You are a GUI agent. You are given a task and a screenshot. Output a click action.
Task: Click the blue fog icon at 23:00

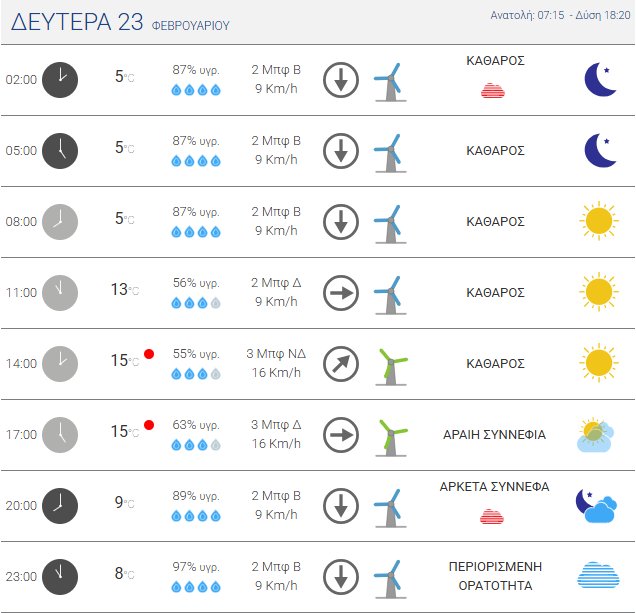598,576
